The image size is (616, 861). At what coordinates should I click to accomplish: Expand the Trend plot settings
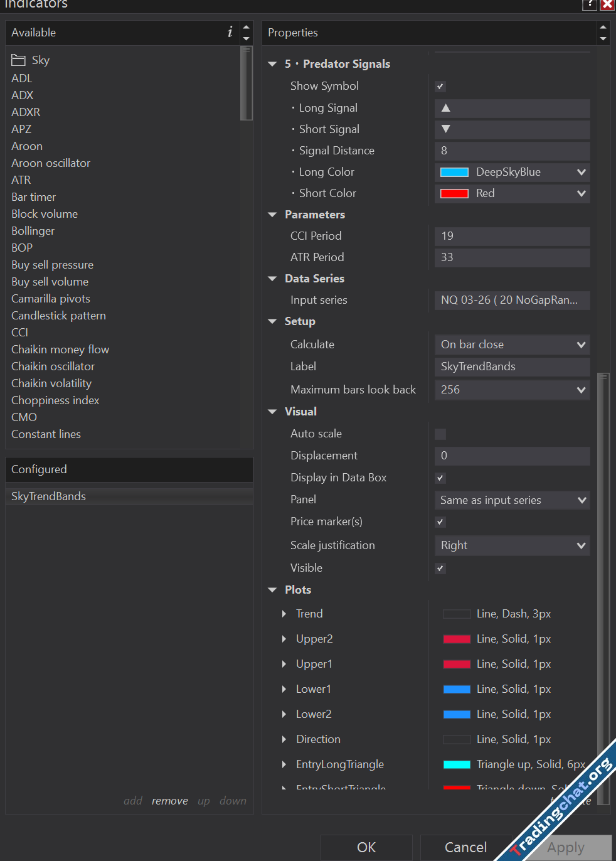point(284,614)
